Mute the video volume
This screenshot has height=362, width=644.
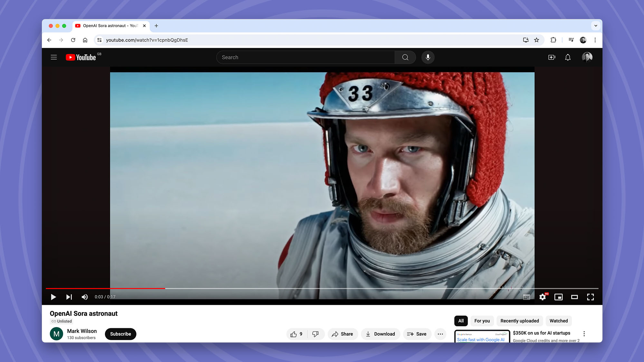click(x=85, y=297)
